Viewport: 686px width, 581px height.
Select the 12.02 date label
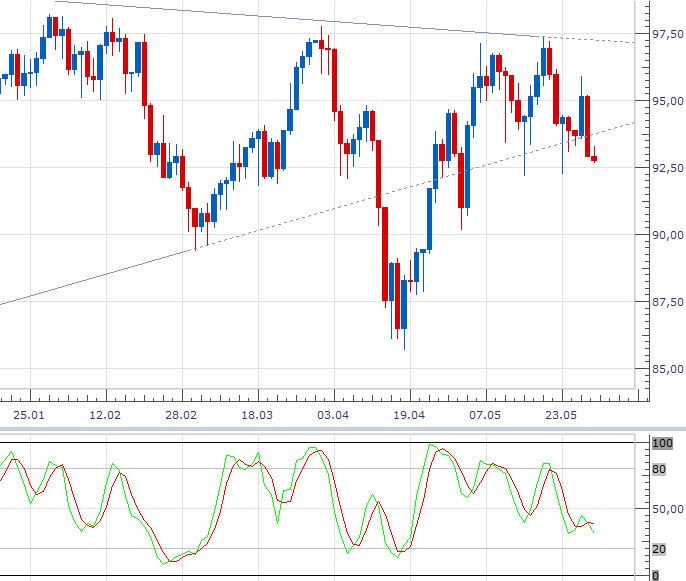105,415
